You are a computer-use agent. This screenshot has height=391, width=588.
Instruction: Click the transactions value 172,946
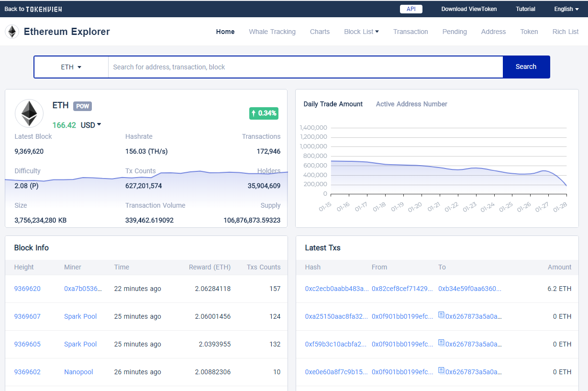click(x=268, y=151)
